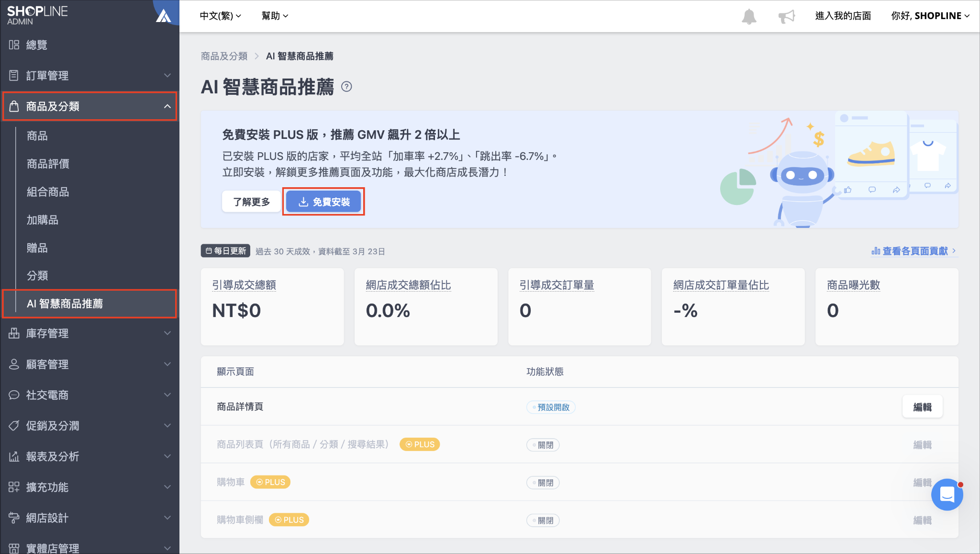This screenshot has width=980, height=554.
Task: Expand the 庫存管理 chevron
Action: click(x=167, y=333)
